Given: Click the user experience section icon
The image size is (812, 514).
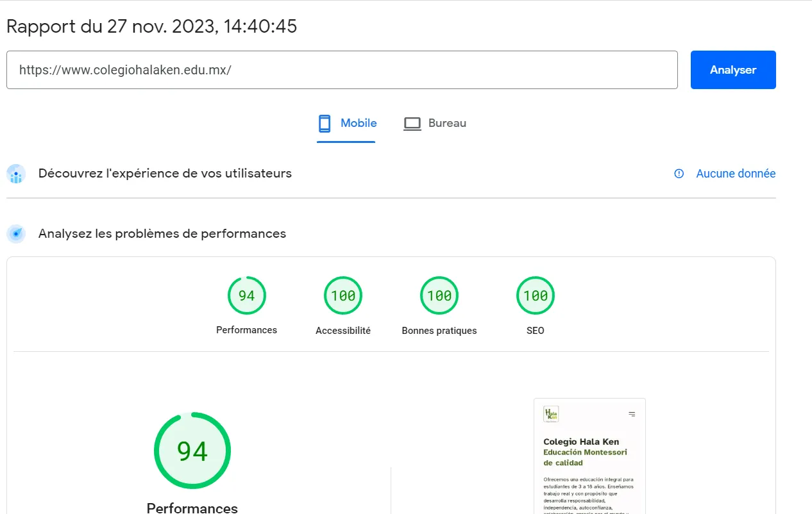Looking at the screenshot, I should [16, 174].
